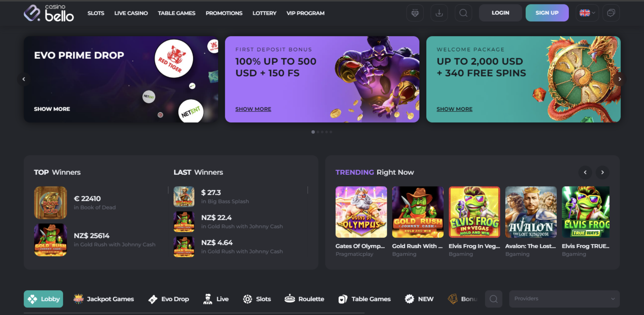Open the language flag dropdown
644x315 pixels.
tap(587, 13)
